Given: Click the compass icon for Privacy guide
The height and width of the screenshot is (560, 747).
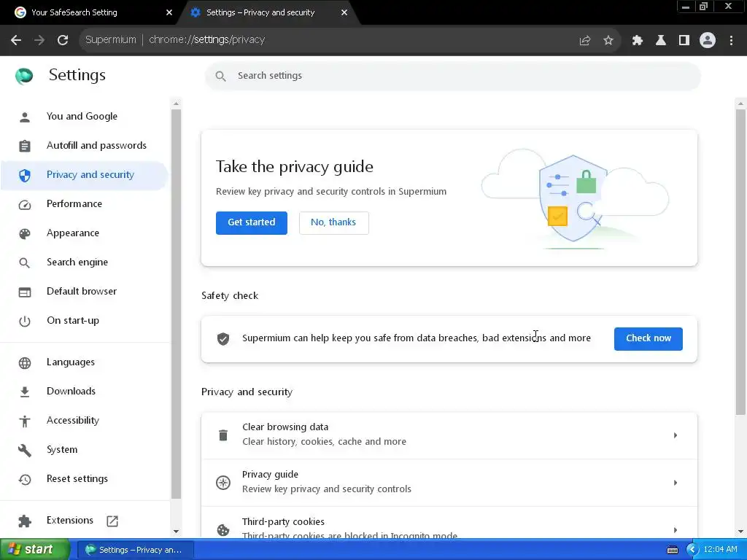Looking at the screenshot, I should coord(223,483).
